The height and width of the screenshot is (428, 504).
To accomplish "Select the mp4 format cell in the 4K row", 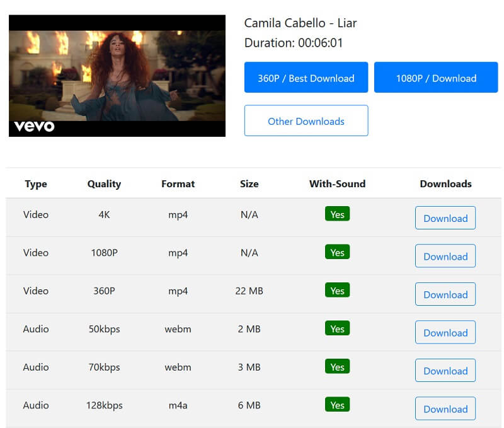I will tap(178, 214).
